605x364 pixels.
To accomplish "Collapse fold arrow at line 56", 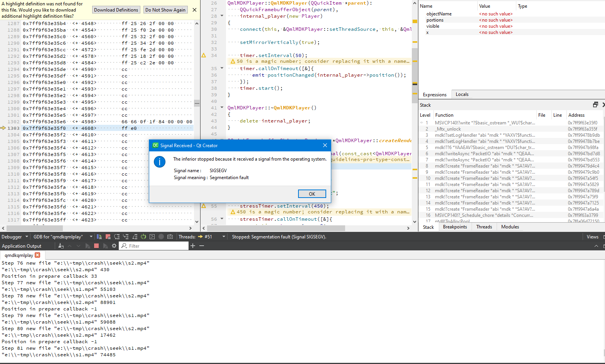I will pyautogui.click(x=222, y=219).
